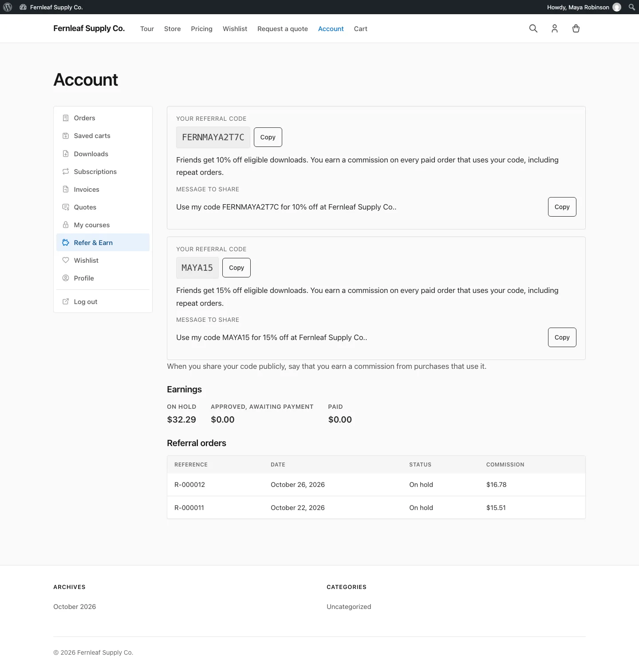Click the October 22, 2026 date cell
This screenshot has height=672, width=639.
[x=298, y=508]
